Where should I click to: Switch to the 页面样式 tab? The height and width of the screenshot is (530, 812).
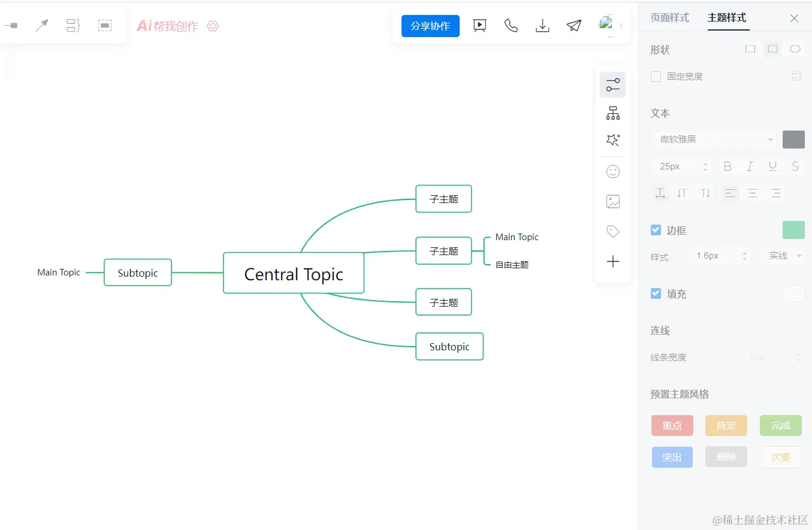click(669, 17)
